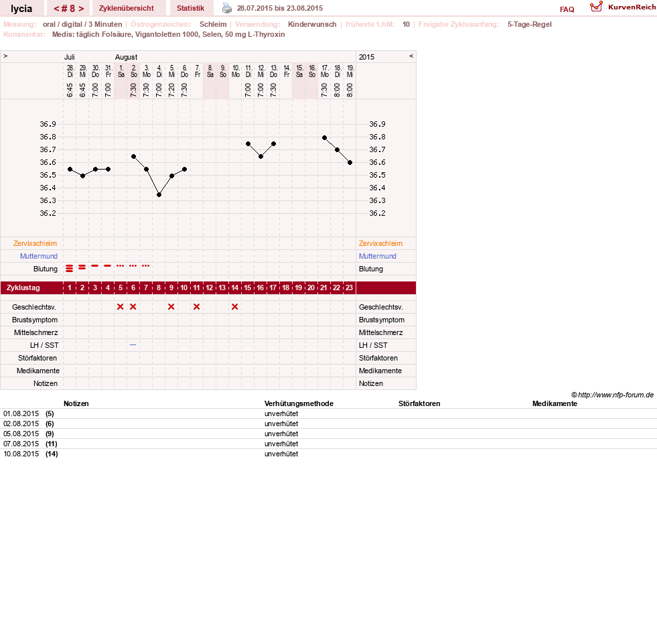Click the Medikamente column header of the table
The height and width of the screenshot is (644, 657).
click(x=555, y=404)
